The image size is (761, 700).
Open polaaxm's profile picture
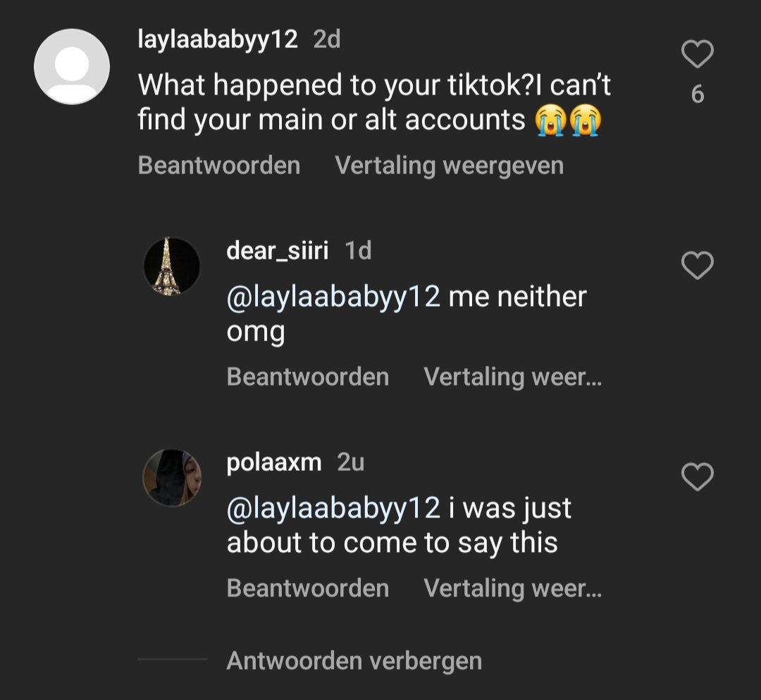173,477
